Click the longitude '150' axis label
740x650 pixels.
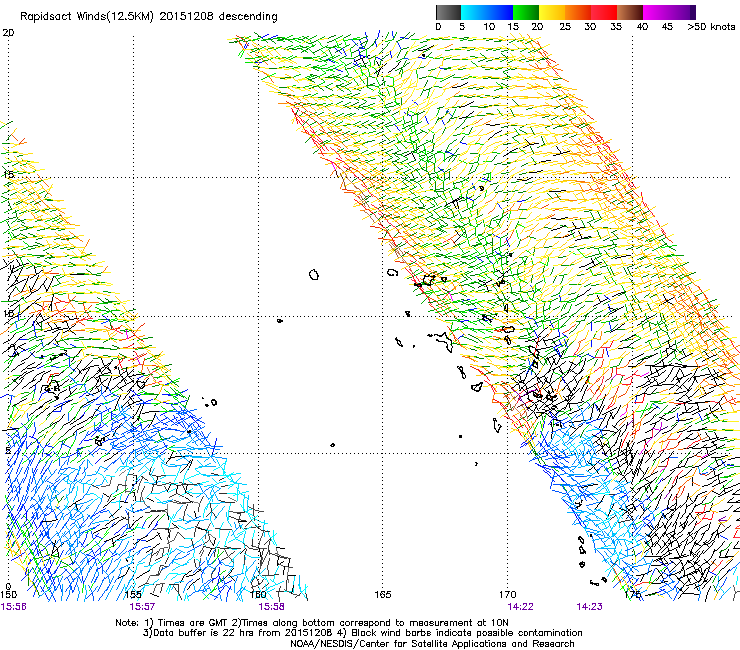click(8, 595)
